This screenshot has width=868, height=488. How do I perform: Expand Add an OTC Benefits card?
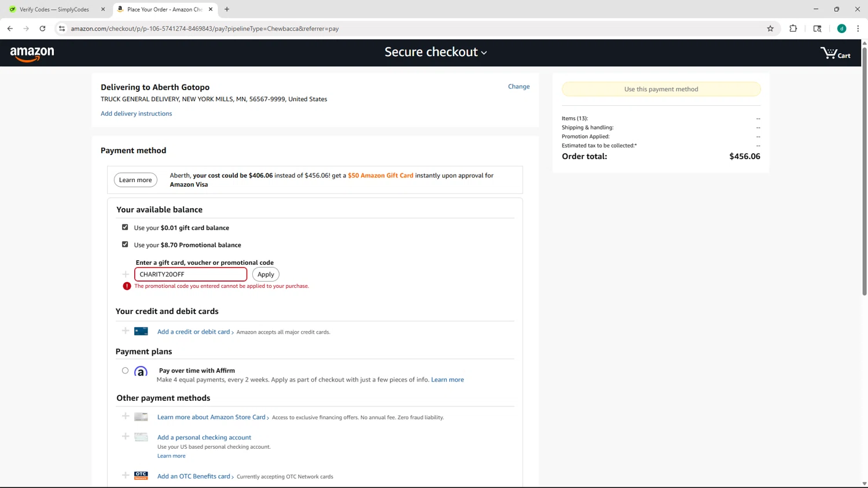point(193,476)
